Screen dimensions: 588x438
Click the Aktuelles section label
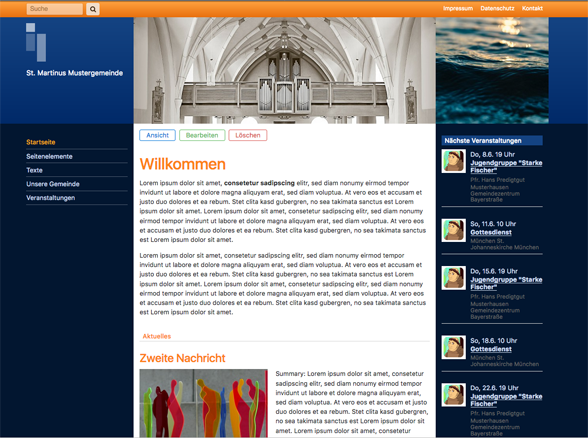coord(157,336)
